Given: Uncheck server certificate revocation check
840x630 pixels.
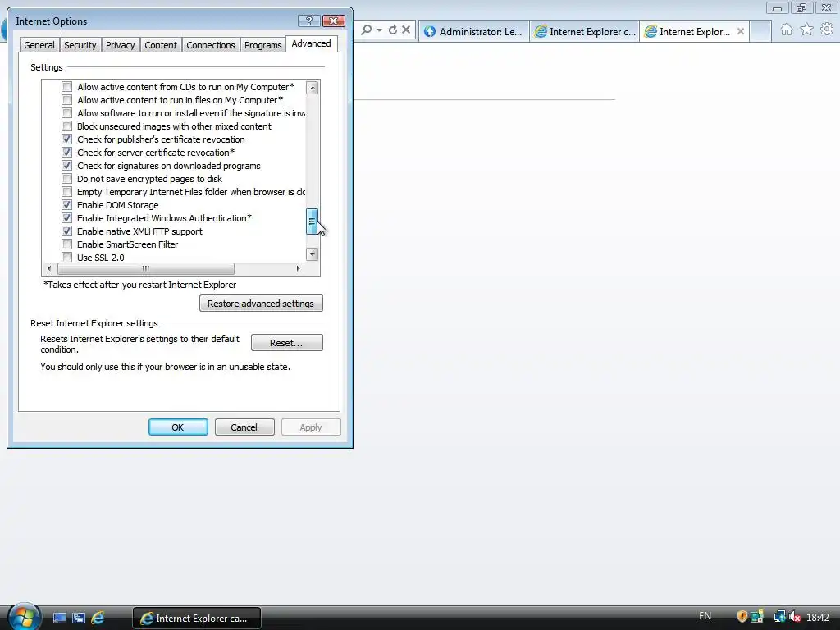Looking at the screenshot, I should pyautogui.click(x=66, y=152).
